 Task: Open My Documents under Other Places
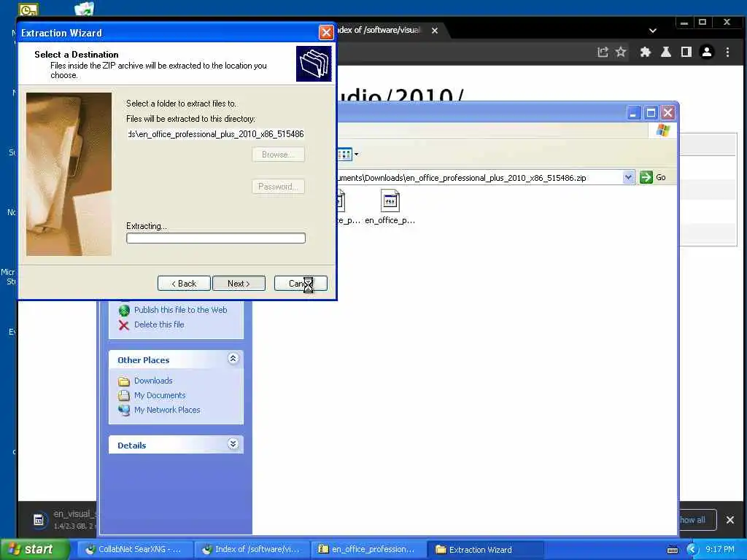pos(160,396)
